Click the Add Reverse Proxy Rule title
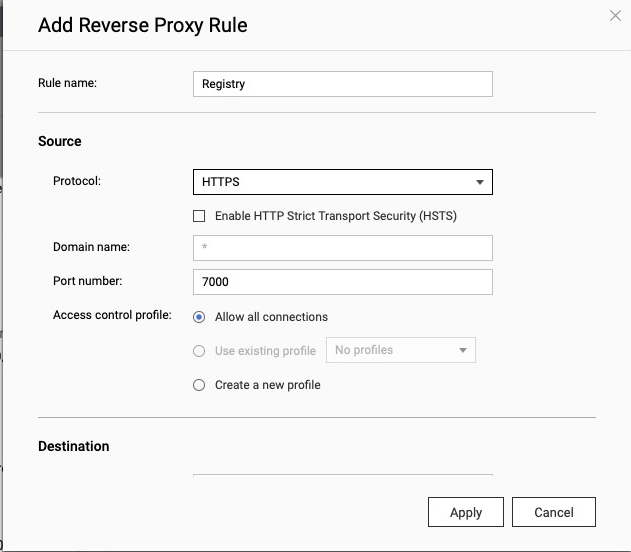This screenshot has height=552, width=631. pos(142,26)
